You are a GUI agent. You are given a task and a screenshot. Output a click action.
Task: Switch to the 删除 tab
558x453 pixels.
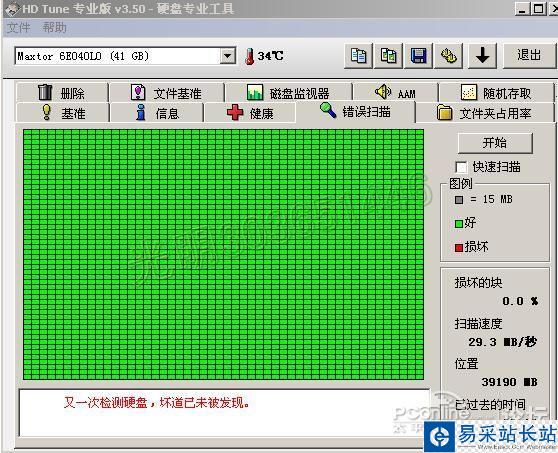62,93
